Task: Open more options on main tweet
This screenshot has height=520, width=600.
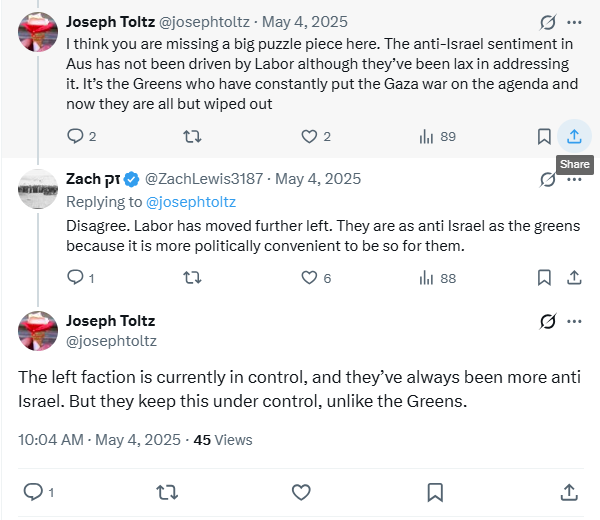Action: 574,321
